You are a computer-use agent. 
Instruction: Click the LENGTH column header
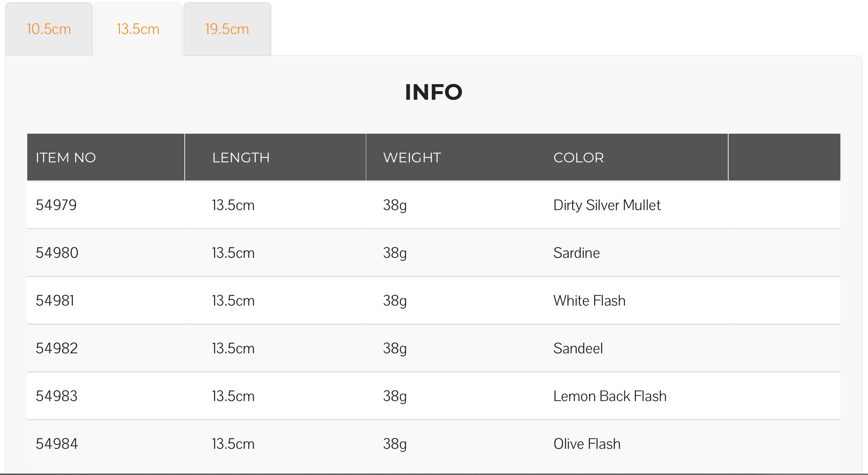241,157
